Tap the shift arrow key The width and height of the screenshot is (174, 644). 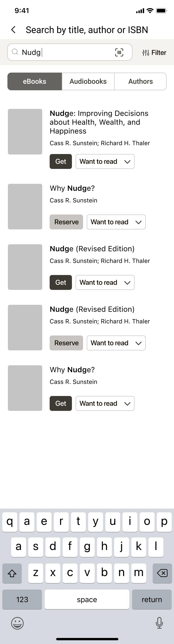coord(12,573)
